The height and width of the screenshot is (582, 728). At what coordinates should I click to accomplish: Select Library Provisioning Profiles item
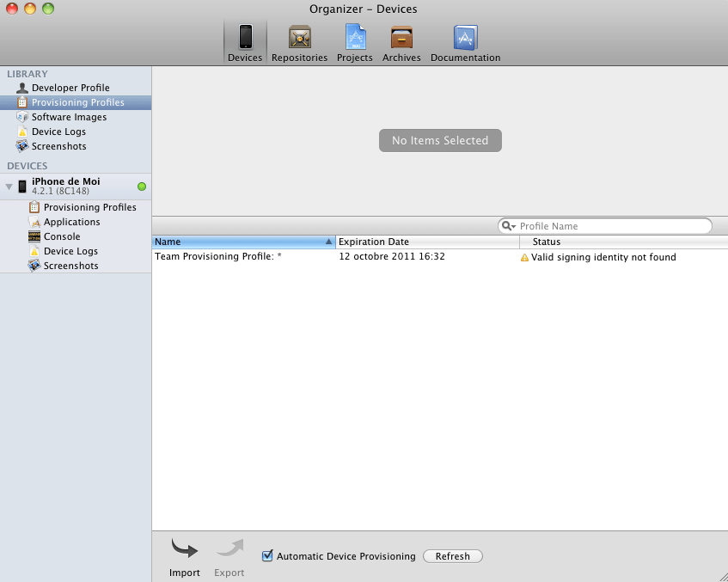point(76,102)
